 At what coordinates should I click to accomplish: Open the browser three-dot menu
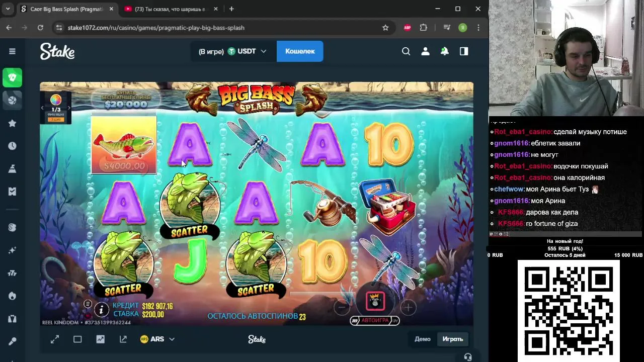(x=478, y=28)
